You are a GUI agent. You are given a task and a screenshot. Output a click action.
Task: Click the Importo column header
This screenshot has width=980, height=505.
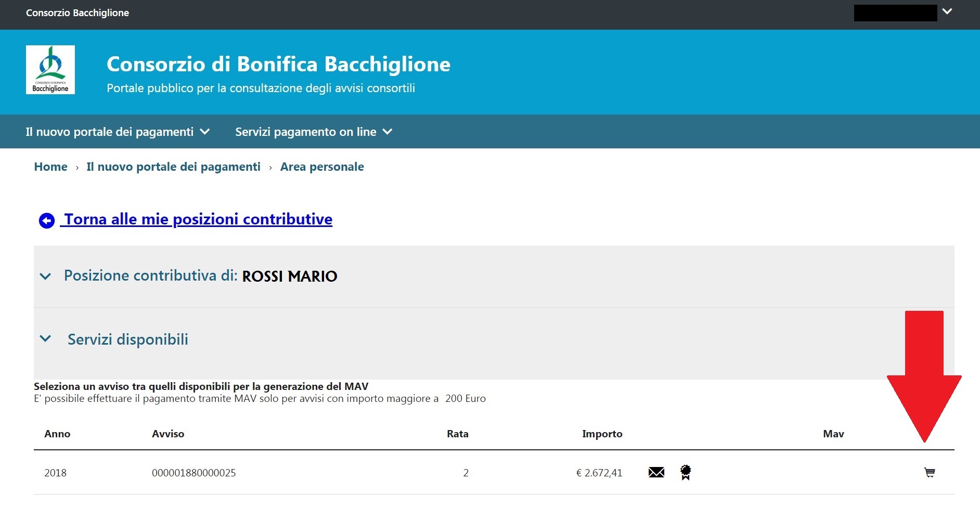tap(602, 434)
